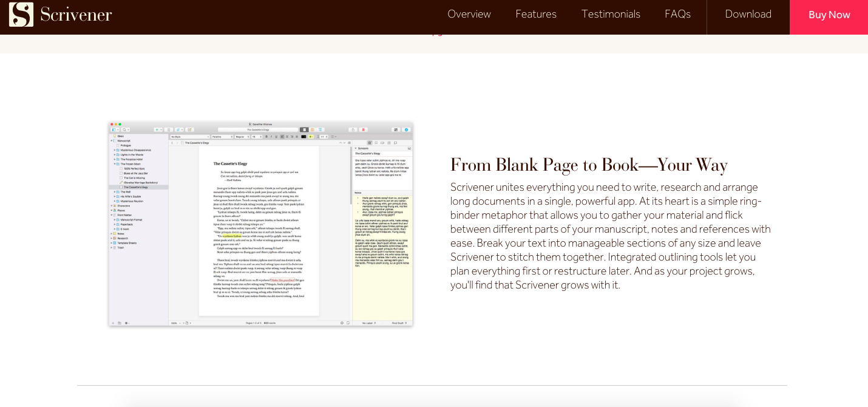Open the 'No Label' dropdown in inspector footer
Screen dimensions: 868x407
pos(369,323)
